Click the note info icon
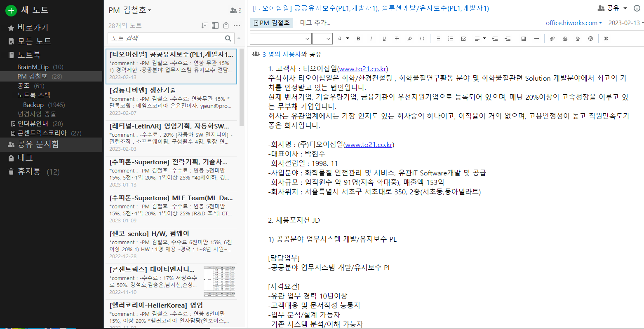 637,8
